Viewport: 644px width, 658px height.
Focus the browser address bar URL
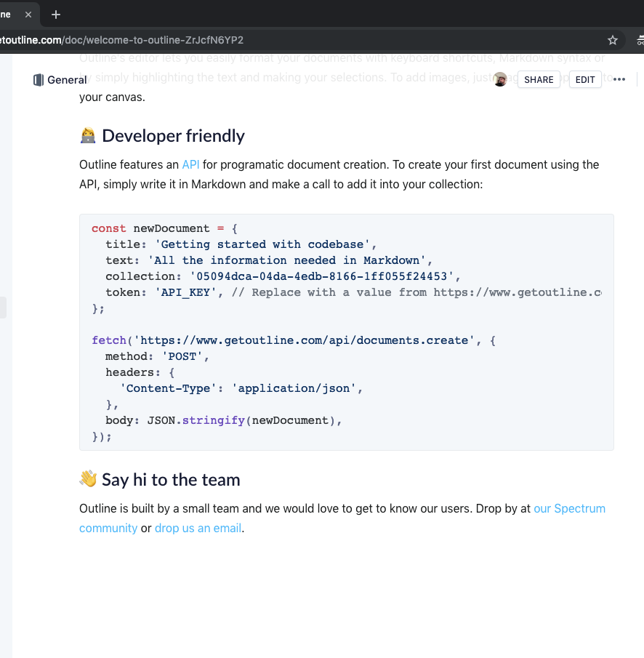tap(121, 40)
